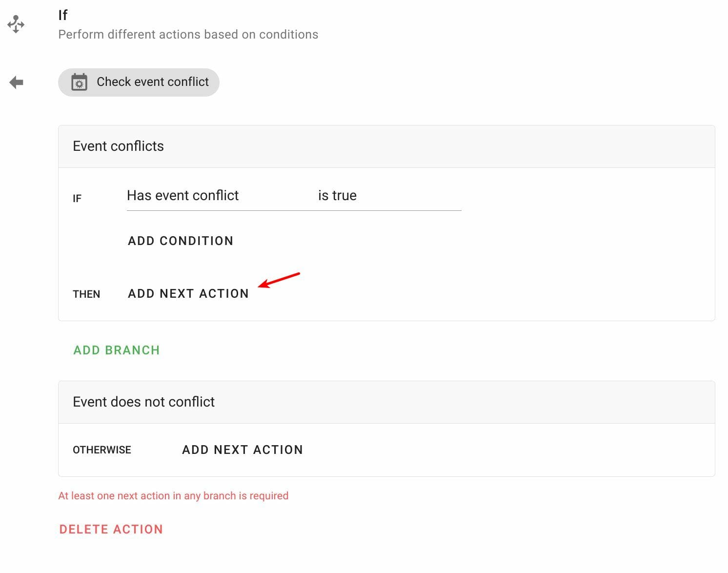
Task: Click the OTHERWISE label
Action: tap(102, 450)
